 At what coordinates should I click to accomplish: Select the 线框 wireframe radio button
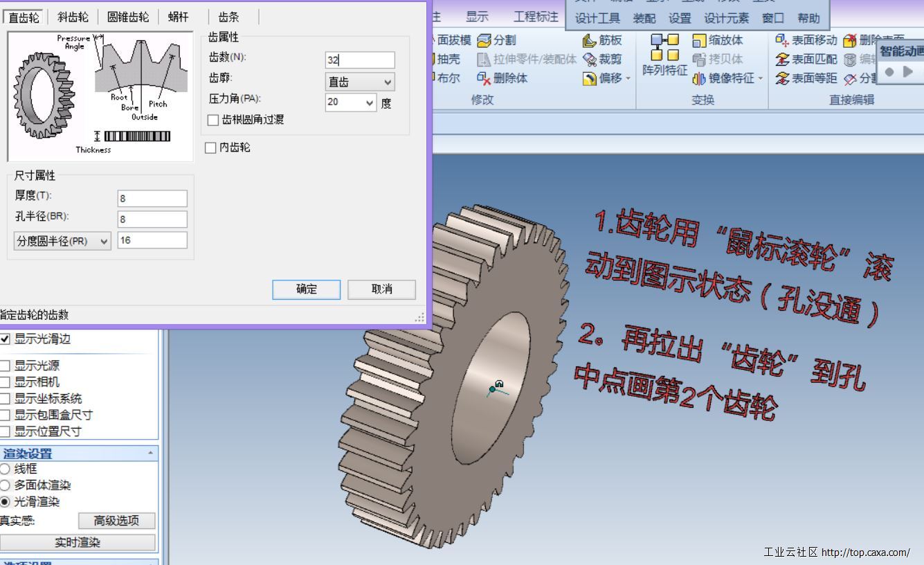tap(6, 469)
